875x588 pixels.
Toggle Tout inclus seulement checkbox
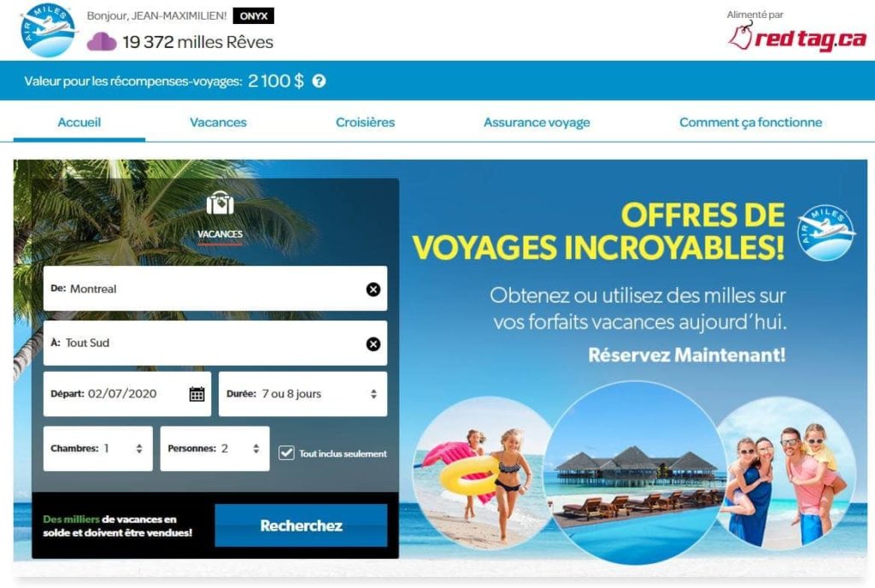(286, 452)
